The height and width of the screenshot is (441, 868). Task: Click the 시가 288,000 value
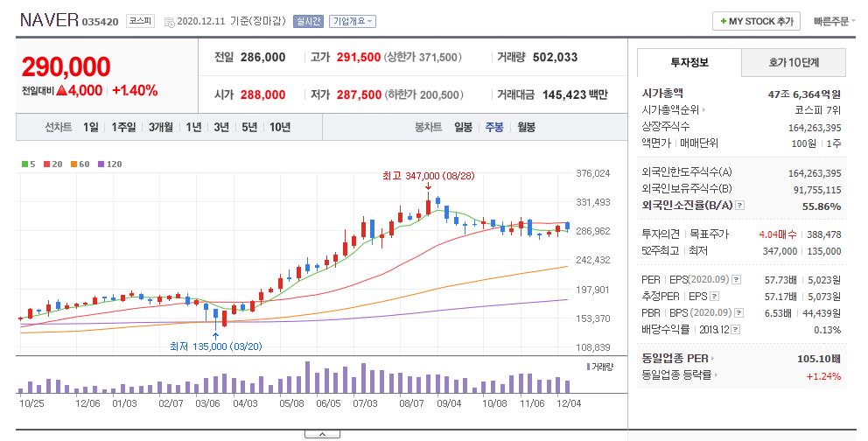click(x=263, y=94)
